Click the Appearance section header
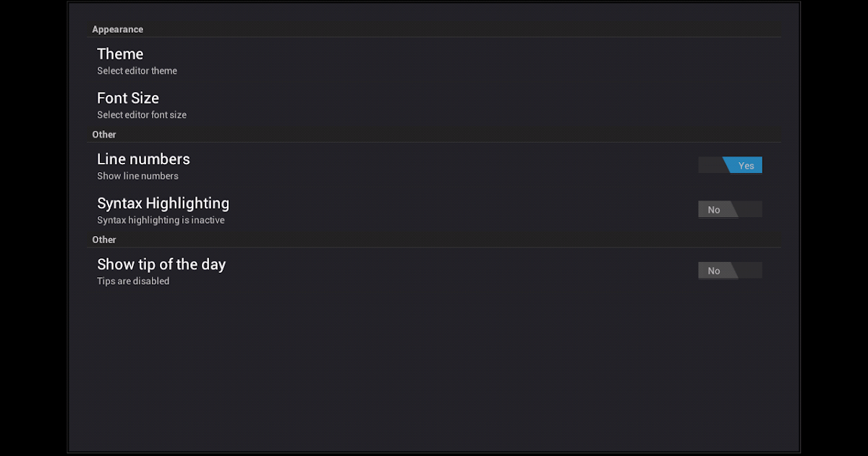 [117, 29]
